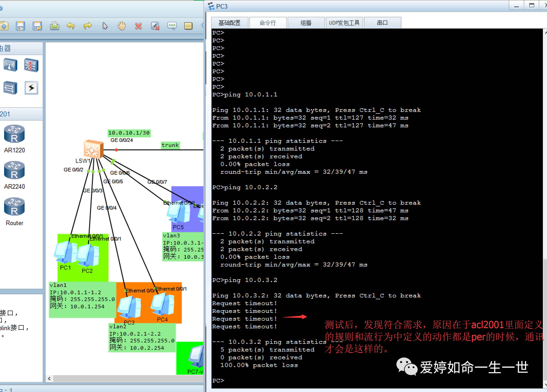Click the Save toolbar icon

(x=20, y=26)
